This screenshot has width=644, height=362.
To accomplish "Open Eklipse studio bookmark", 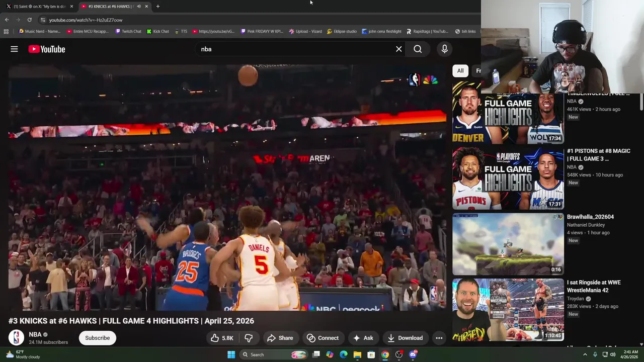I will pyautogui.click(x=342, y=31).
